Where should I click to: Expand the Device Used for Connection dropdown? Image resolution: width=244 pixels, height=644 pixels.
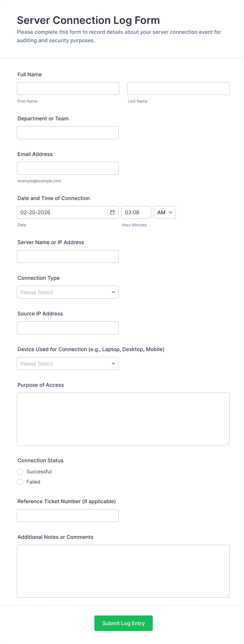point(68,363)
